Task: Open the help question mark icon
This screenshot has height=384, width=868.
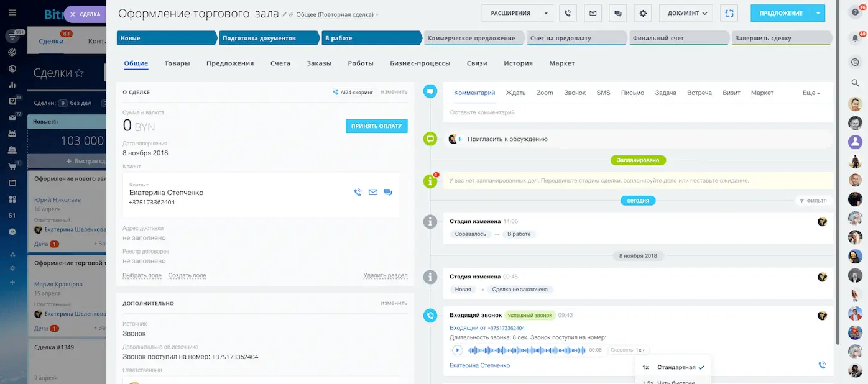Action: click(x=855, y=12)
